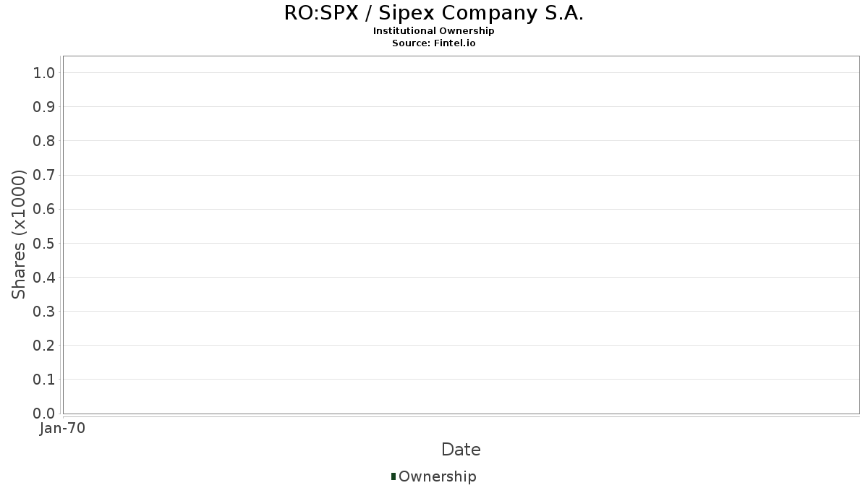Click the center of the empty plot area

coord(461,235)
